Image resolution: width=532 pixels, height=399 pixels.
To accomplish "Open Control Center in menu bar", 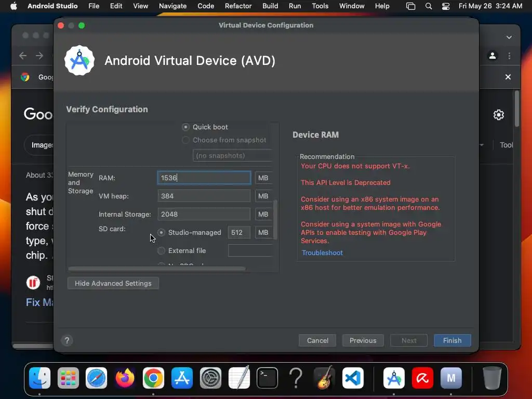I will (x=445, y=6).
